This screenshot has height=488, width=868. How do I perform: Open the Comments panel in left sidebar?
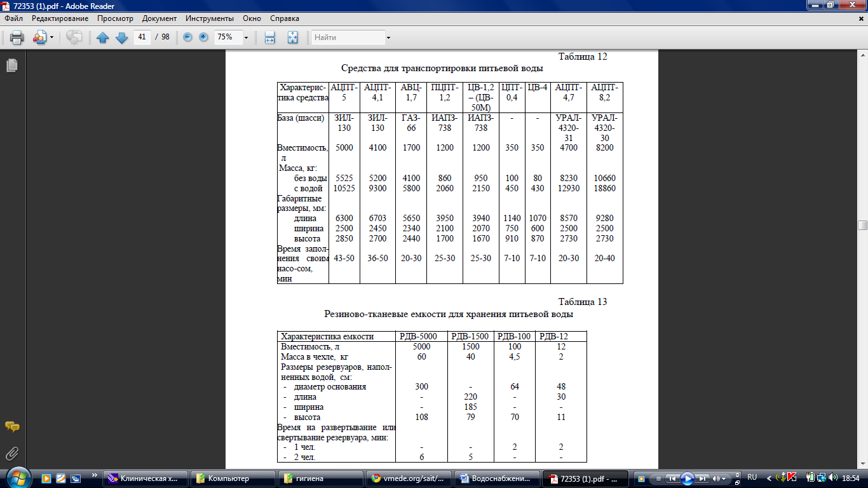pos(11,426)
